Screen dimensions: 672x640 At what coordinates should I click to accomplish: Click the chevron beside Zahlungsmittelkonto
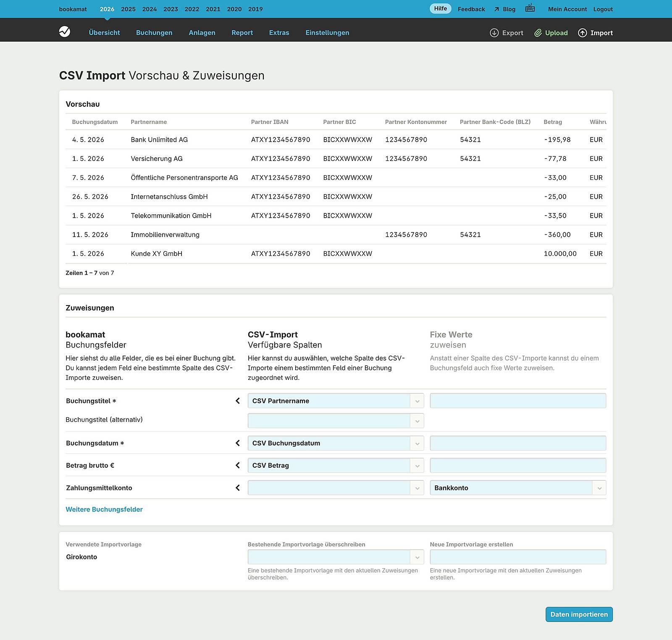click(x=238, y=487)
